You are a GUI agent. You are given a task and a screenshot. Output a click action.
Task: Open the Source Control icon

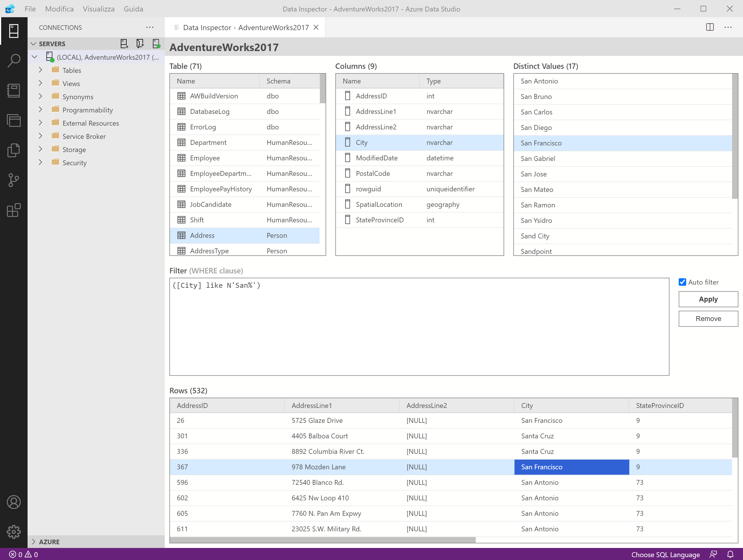(x=13, y=180)
